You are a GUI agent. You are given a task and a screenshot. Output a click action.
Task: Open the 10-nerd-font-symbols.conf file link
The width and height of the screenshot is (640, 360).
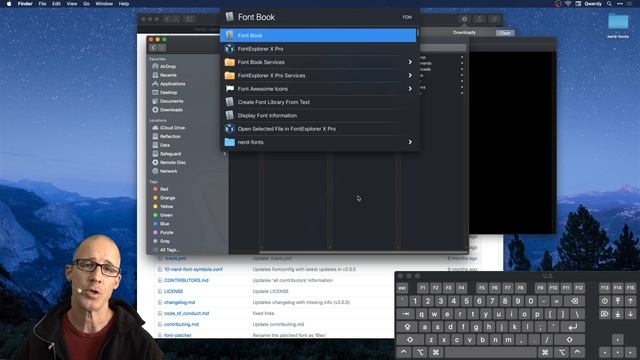(x=193, y=269)
